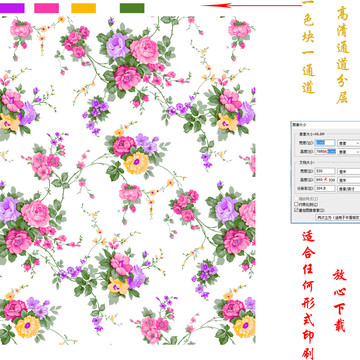The width and height of the screenshot is (360, 360).
Task: Toggle the Resample Image checkbox
Action: pos(296,210)
